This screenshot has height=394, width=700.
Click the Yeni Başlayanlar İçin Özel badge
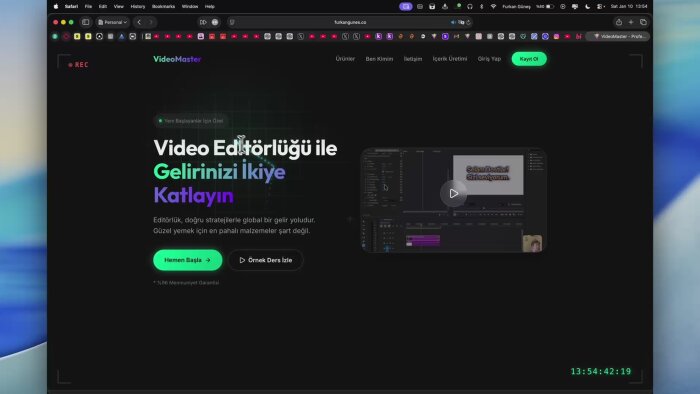(x=191, y=121)
